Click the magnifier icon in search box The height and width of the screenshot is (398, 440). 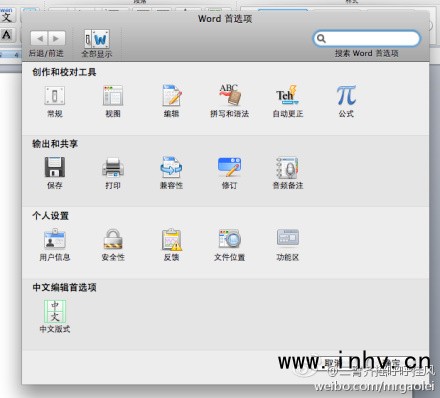(x=321, y=39)
